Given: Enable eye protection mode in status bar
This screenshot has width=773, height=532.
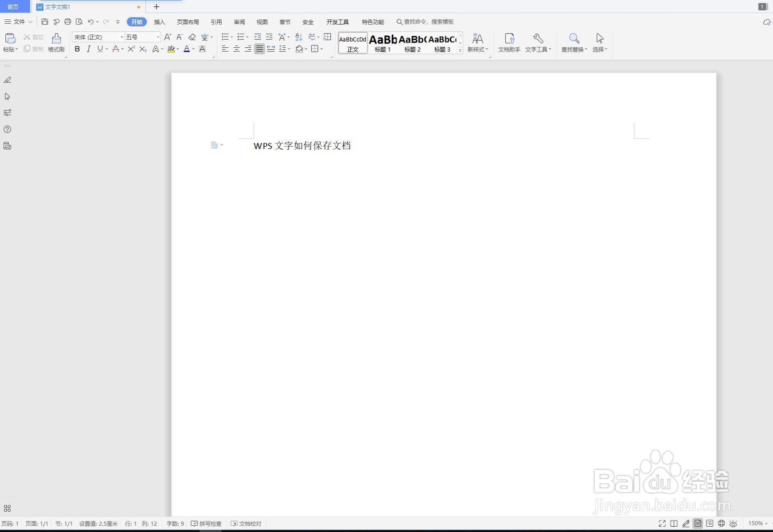Looking at the screenshot, I should (x=733, y=523).
